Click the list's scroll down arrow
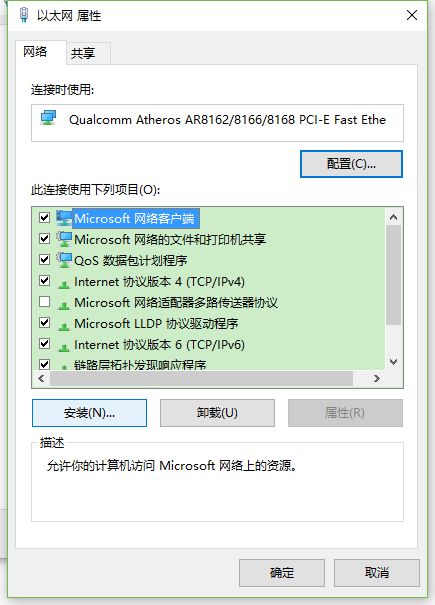This screenshot has width=435, height=605. point(394,362)
